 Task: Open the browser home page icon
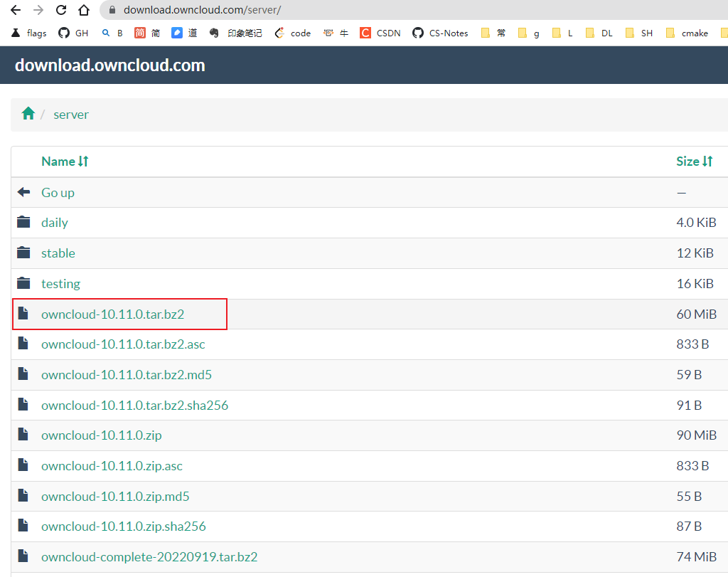click(84, 10)
